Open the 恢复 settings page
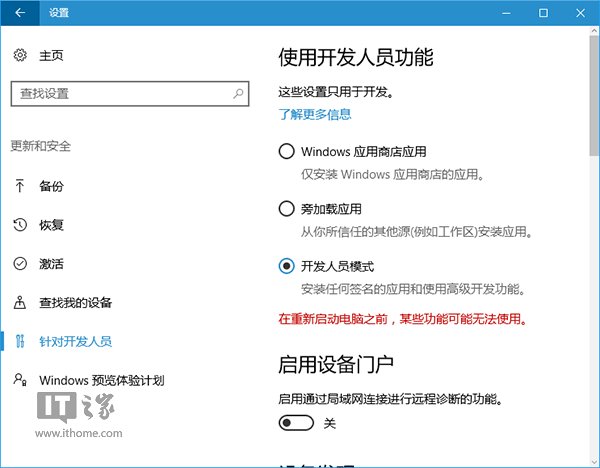The image size is (600, 468). 51,225
